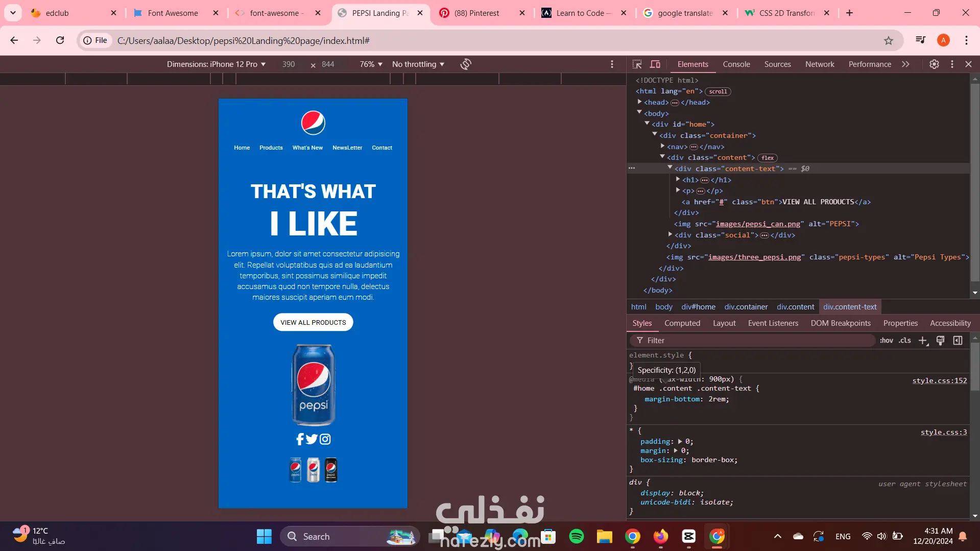Show hidden system tray icons
The width and height of the screenshot is (980, 551).
pyautogui.click(x=777, y=536)
